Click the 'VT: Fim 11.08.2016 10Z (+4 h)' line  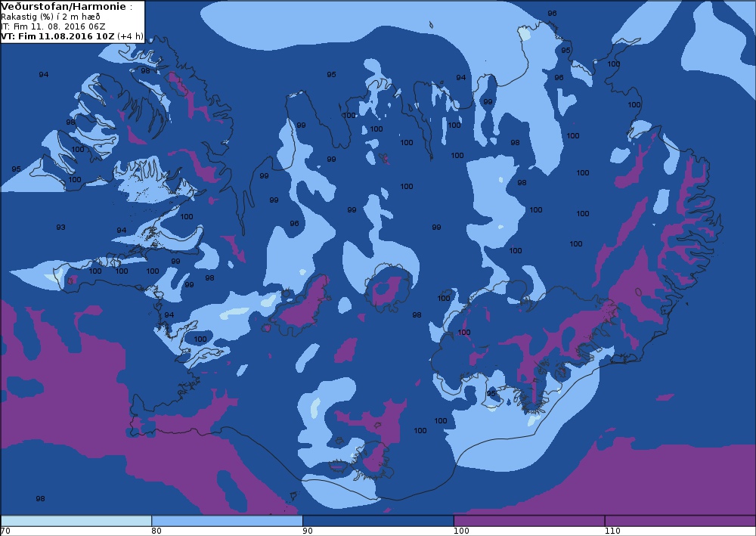(x=73, y=36)
